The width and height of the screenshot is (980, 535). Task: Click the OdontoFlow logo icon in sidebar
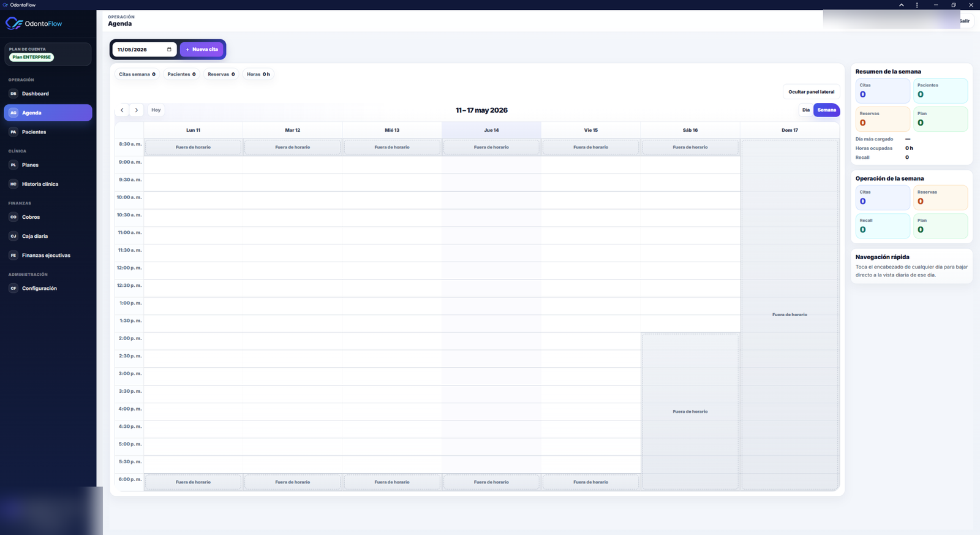[x=13, y=23]
